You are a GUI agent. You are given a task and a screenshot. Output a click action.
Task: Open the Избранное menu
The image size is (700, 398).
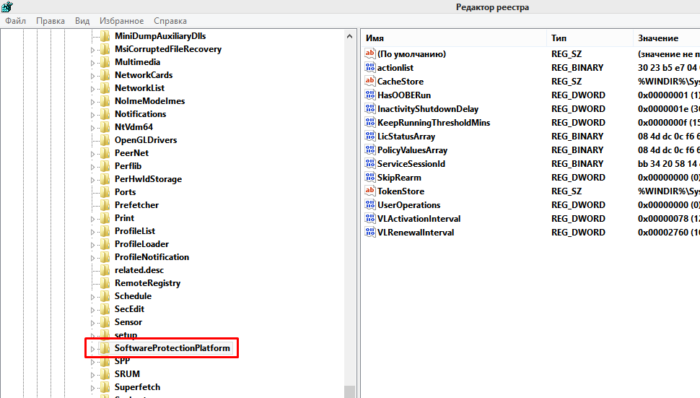tap(121, 21)
